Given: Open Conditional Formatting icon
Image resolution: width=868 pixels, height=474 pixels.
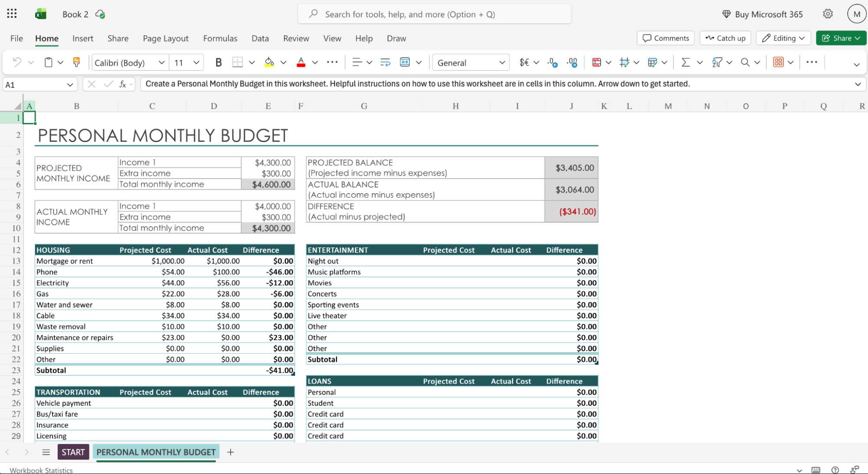Looking at the screenshot, I should pyautogui.click(x=597, y=62).
